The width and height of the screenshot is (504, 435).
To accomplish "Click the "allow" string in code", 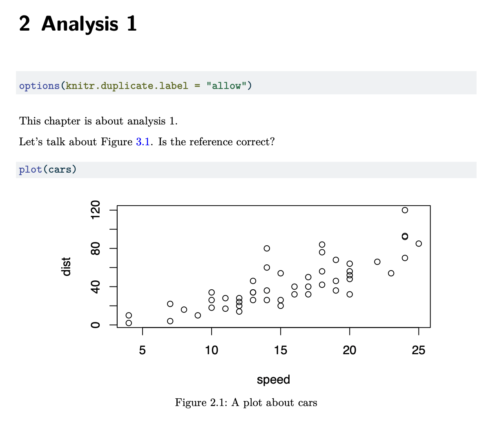I will 226,86.
